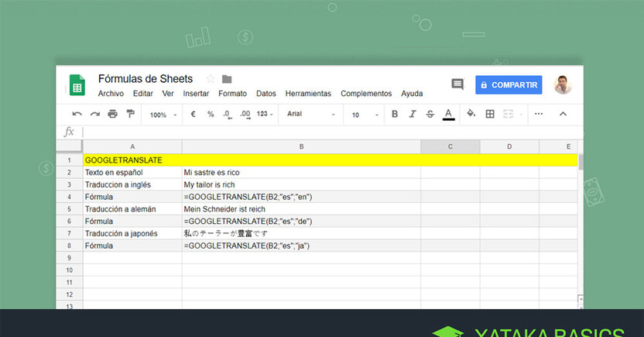644x337 pixels.
Task: Open the comments history icon
Action: 457,84
